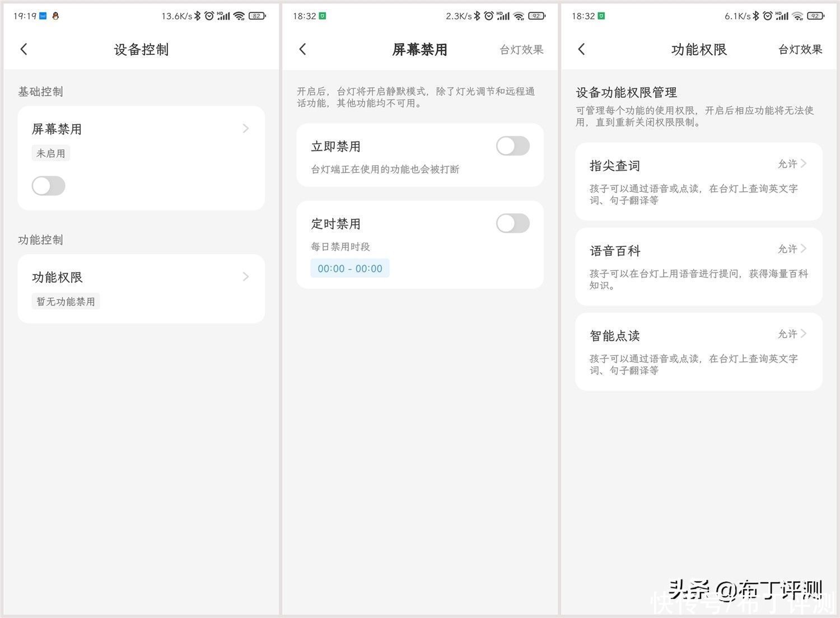840x618 pixels.
Task: Tap the blue notification icon beside 19:19
Action: pos(43,16)
